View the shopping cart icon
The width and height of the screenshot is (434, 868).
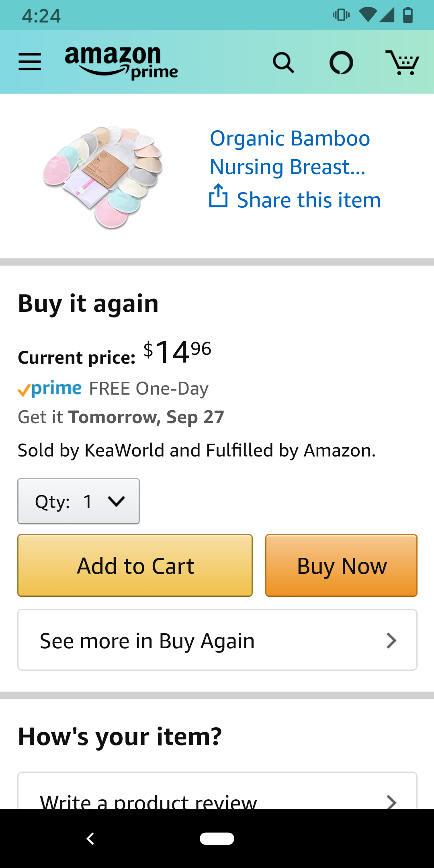pyautogui.click(x=402, y=63)
